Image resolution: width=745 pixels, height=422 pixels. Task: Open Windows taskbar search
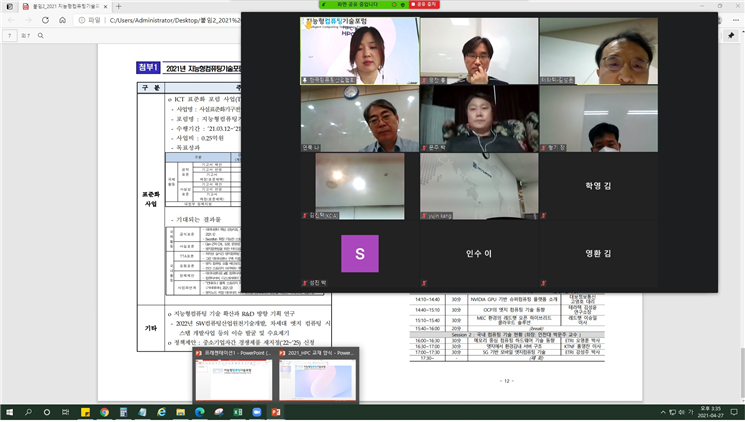28,412
